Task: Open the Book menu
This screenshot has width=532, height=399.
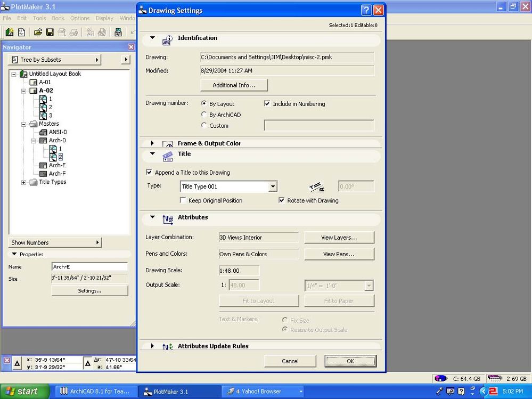Action: (58, 18)
